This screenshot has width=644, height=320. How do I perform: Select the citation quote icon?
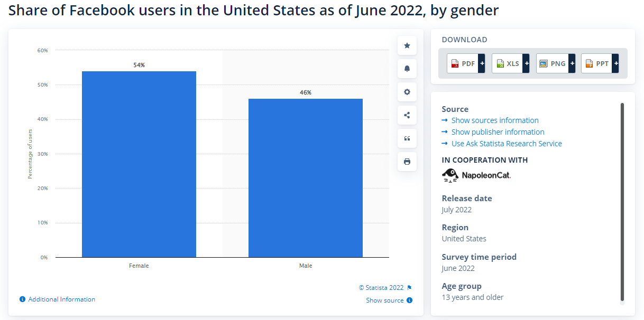[407, 138]
